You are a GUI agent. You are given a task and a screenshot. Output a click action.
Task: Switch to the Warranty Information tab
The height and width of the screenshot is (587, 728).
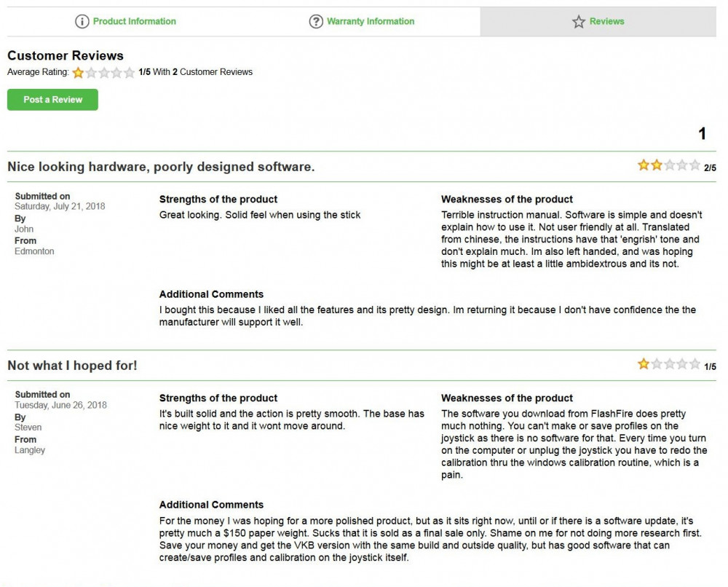tap(370, 22)
